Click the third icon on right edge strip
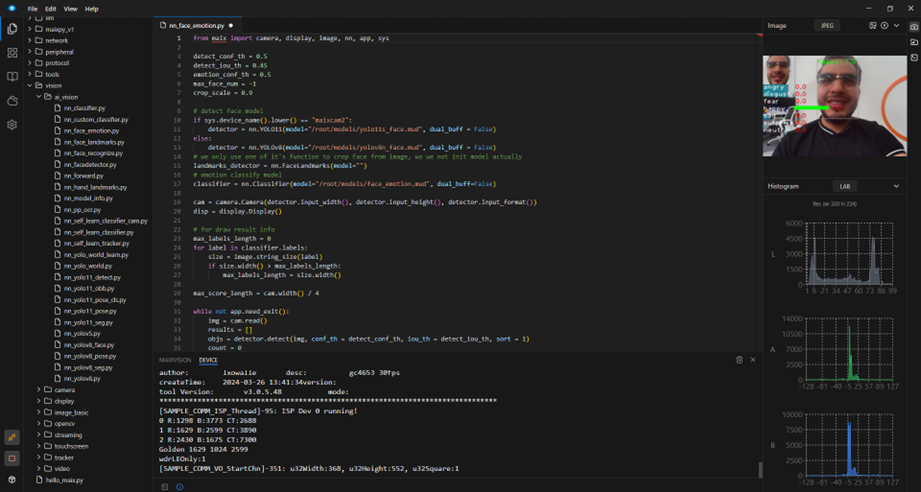This screenshot has height=492, width=921. click(x=914, y=58)
